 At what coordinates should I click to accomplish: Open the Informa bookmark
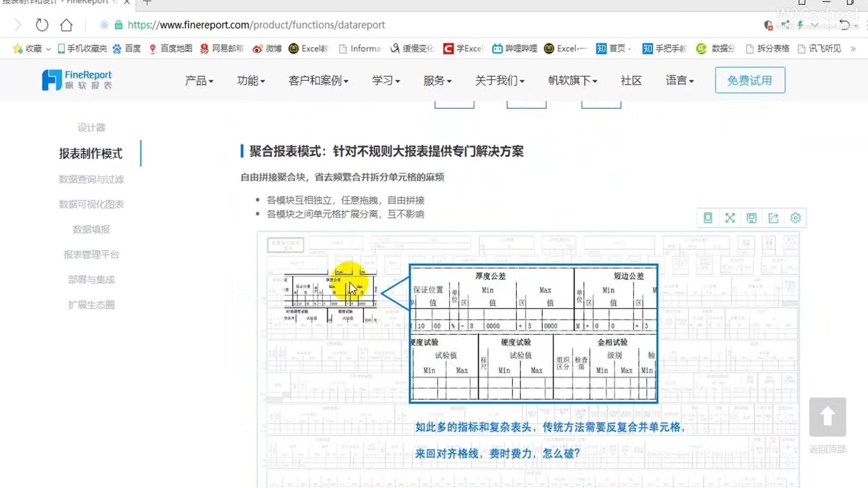360,48
